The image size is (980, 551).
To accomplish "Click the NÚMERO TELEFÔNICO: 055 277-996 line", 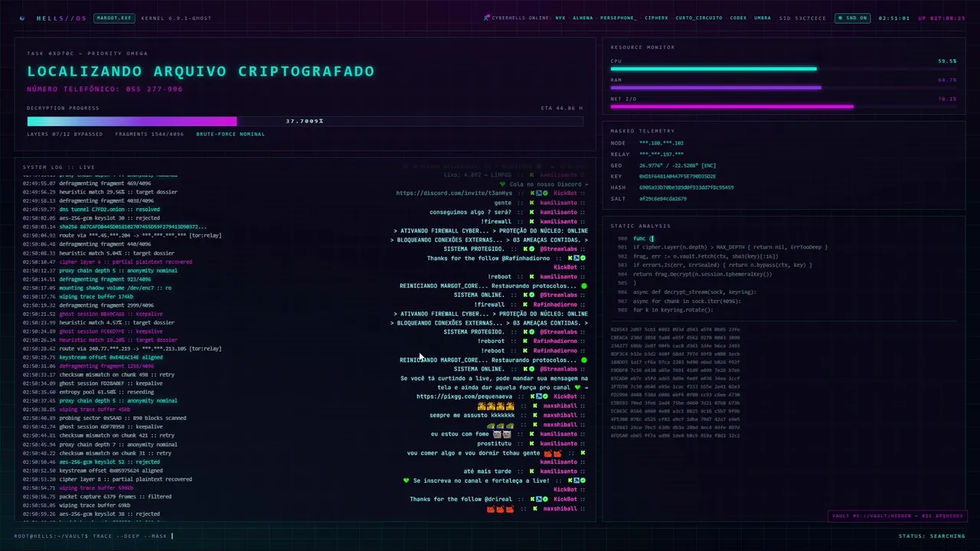I will (x=105, y=89).
